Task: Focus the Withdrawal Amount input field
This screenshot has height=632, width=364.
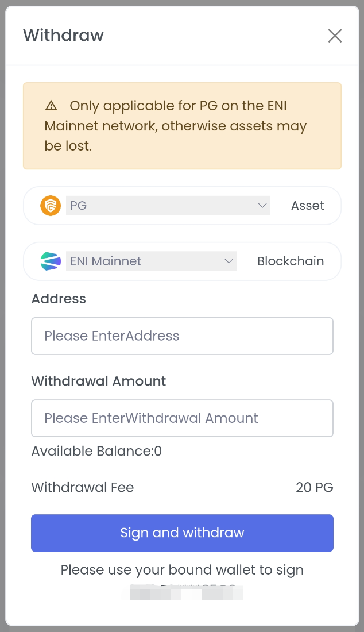Action: [x=182, y=418]
